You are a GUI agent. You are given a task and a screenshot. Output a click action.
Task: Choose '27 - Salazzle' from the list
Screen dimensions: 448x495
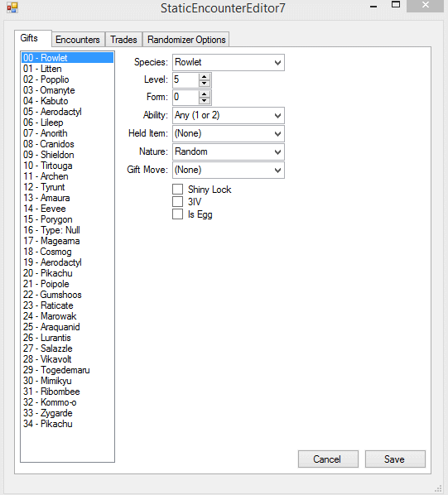pos(67,348)
